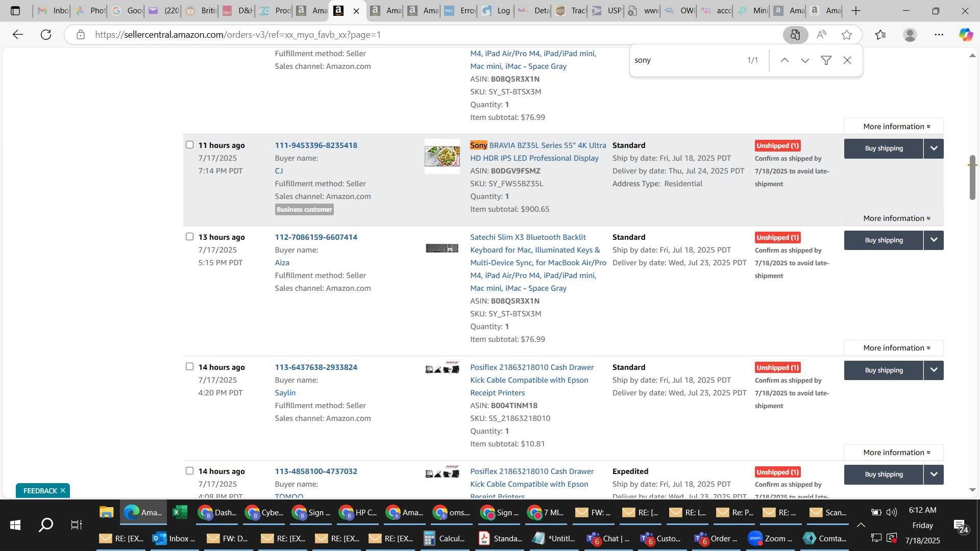
Task: Open the Favorites list icon
Action: pyautogui.click(x=880, y=35)
